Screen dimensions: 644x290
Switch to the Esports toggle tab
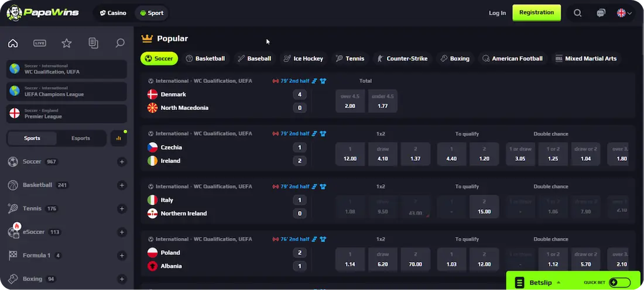81,138
